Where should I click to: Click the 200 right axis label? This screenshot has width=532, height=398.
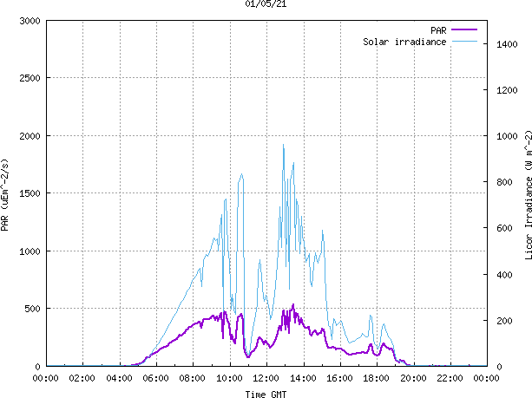[x=504, y=321]
